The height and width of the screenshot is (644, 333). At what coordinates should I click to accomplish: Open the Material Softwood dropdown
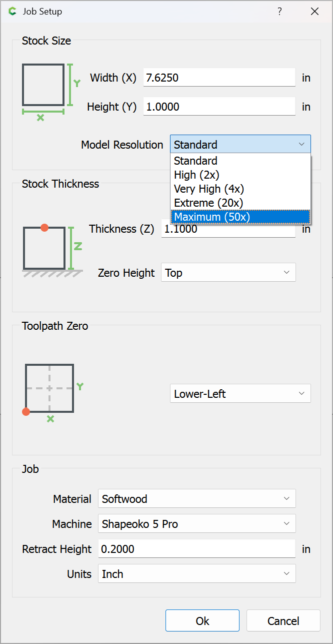(196, 499)
